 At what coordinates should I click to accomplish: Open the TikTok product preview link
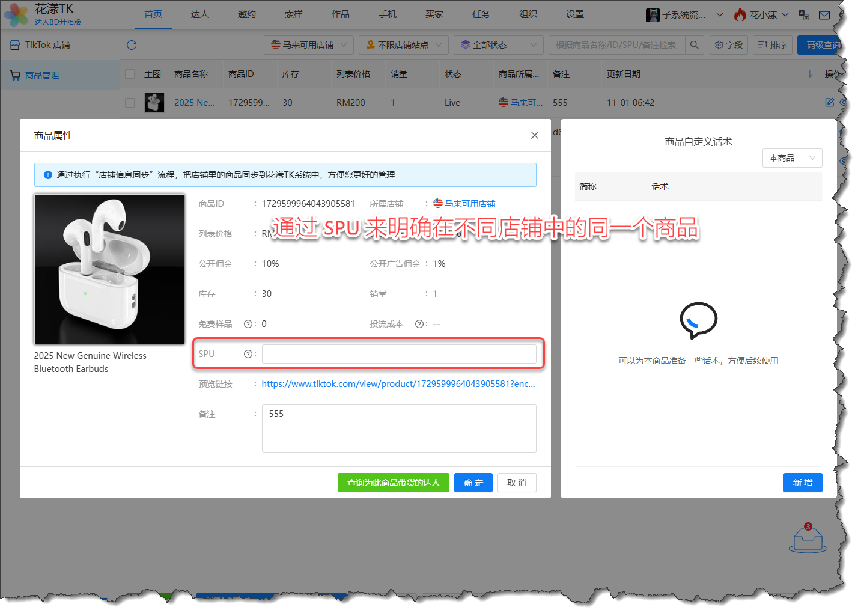398,384
